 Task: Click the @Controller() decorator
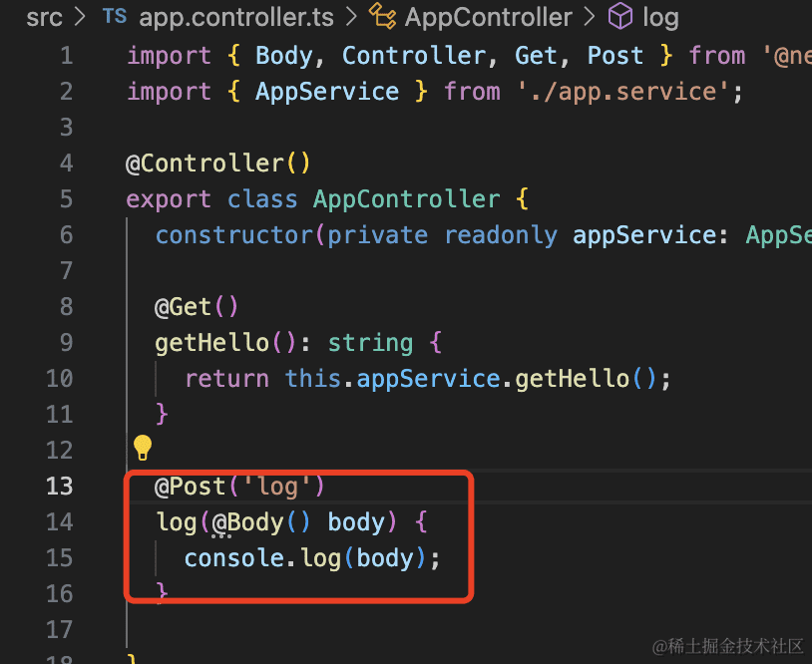(x=218, y=164)
